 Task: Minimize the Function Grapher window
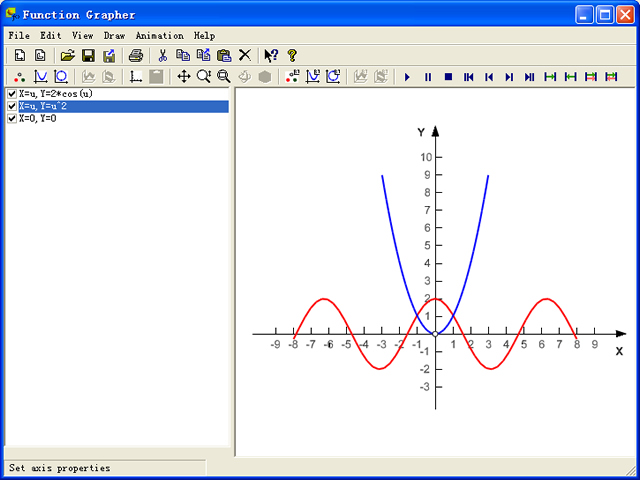(x=584, y=16)
